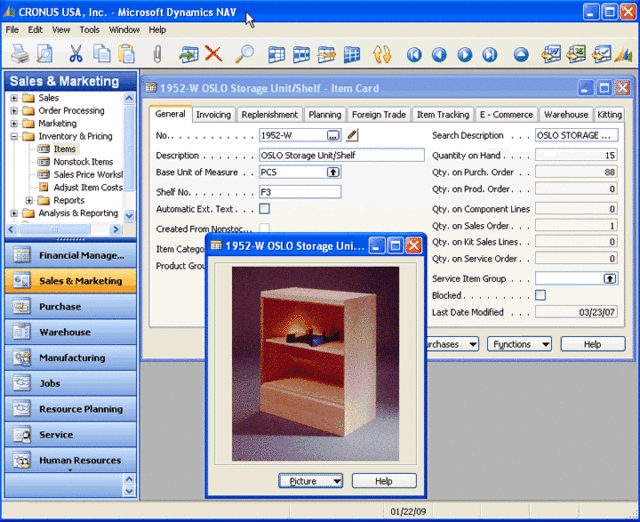Expand the Reports subfolder
The image size is (640, 522).
coord(29,200)
